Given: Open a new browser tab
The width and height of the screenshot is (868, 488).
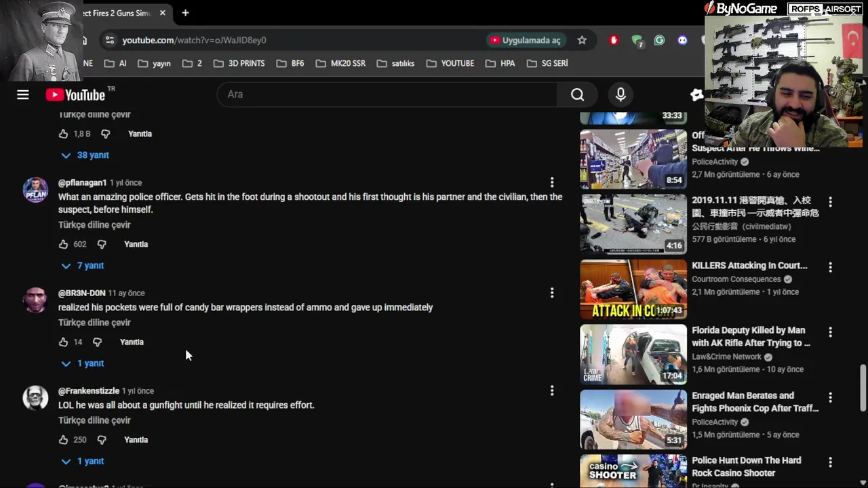Looking at the screenshot, I should point(185,13).
